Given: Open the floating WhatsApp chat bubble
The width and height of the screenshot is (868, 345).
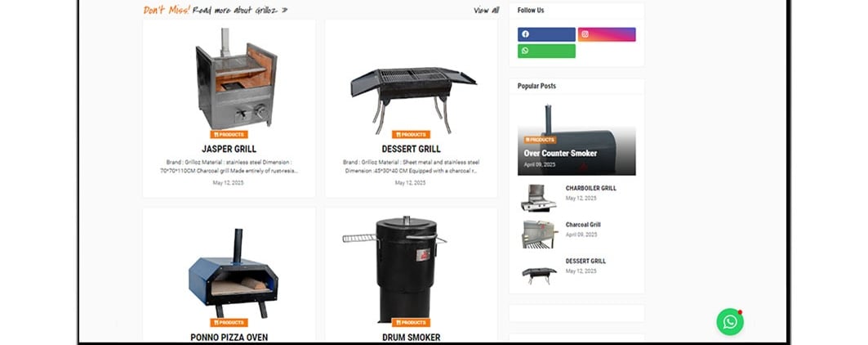Looking at the screenshot, I should coord(730,322).
